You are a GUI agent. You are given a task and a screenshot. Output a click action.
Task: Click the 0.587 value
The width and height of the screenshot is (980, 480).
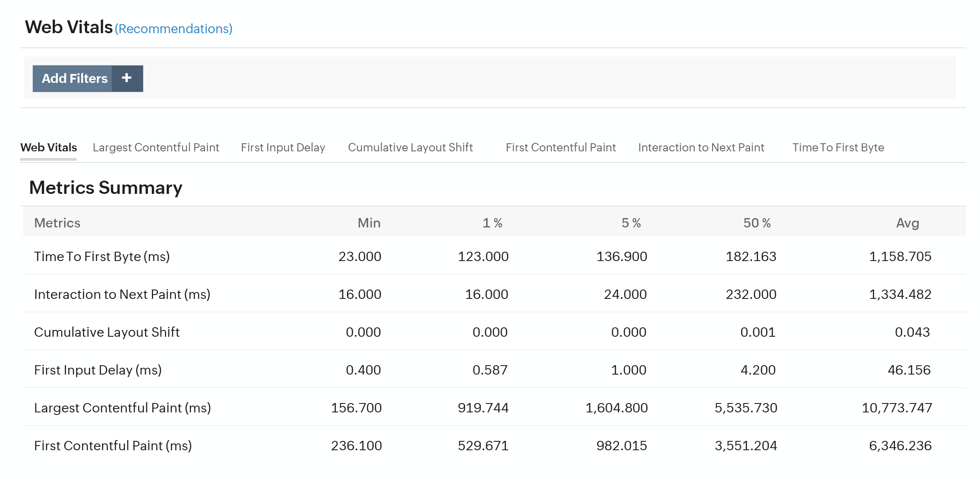[x=490, y=370]
